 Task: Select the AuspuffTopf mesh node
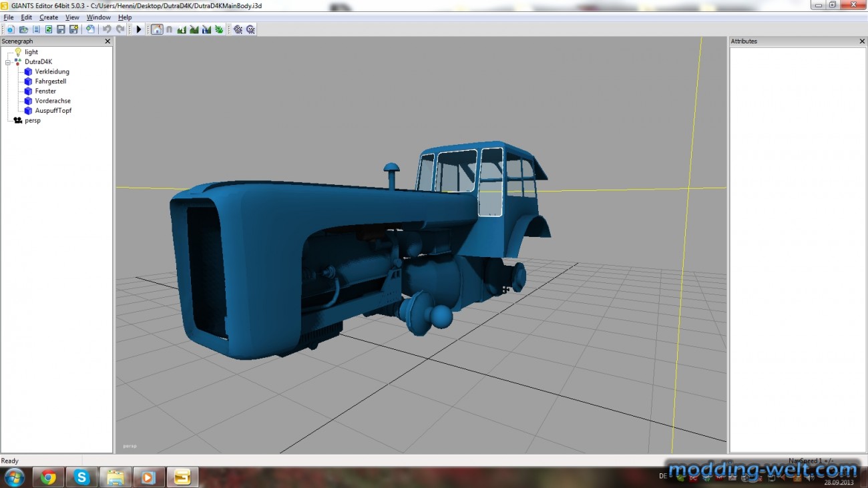point(53,111)
